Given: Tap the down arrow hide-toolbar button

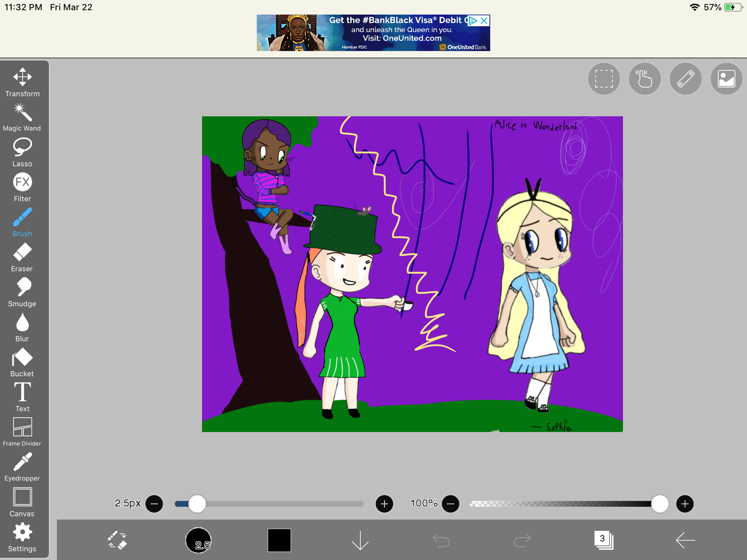Looking at the screenshot, I should coord(360,540).
